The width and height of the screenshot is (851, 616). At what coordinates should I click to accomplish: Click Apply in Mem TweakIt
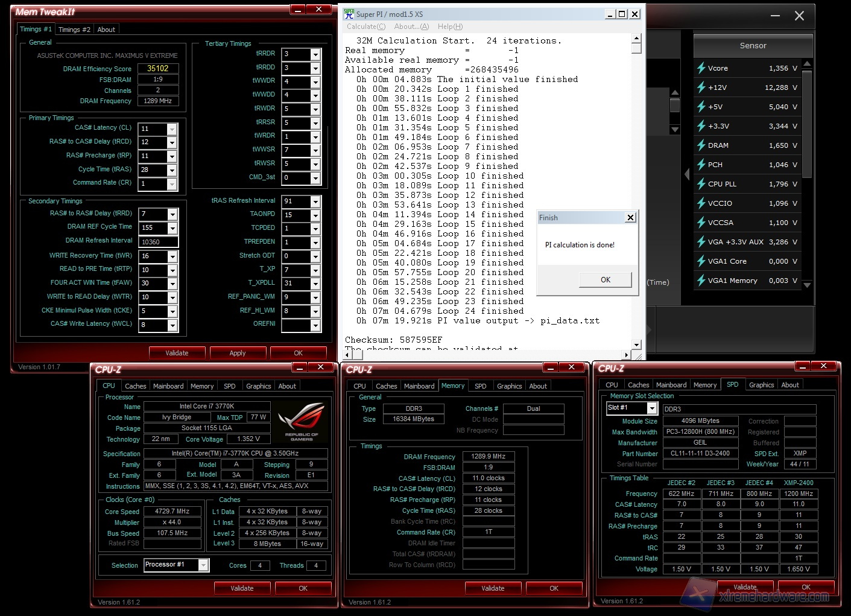(x=238, y=353)
